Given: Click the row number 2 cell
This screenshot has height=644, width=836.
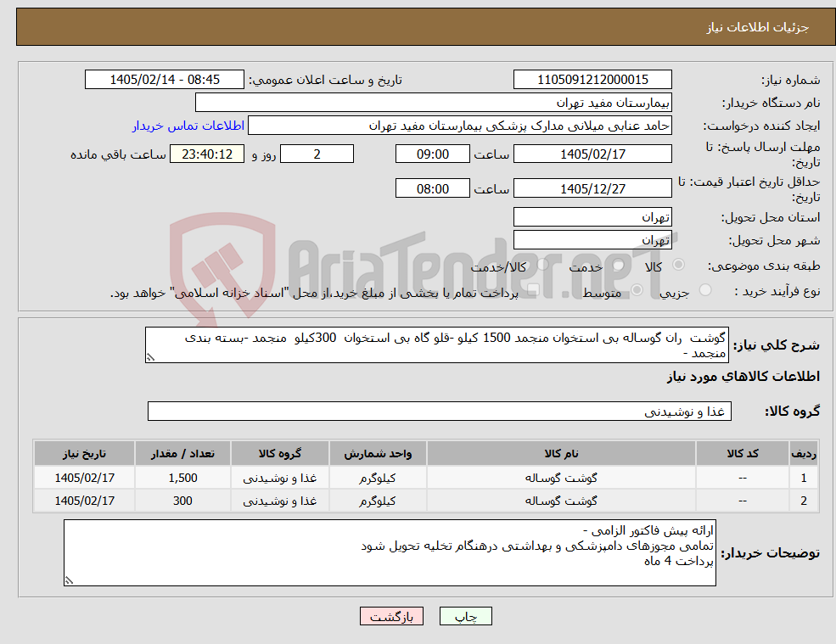Looking at the screenshot, I should coord(804,501).
